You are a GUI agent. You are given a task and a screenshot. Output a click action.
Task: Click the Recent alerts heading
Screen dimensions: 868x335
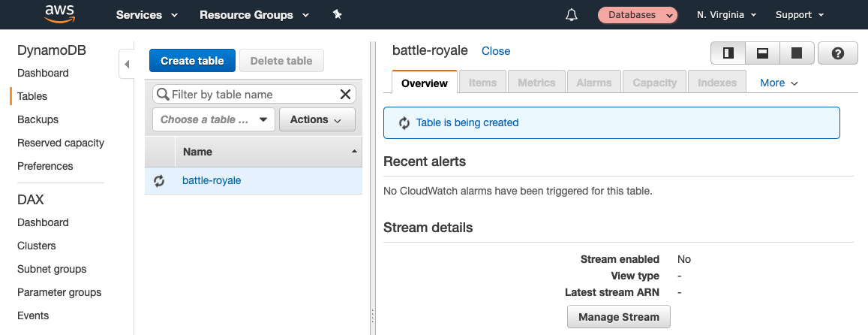(425, 161)
